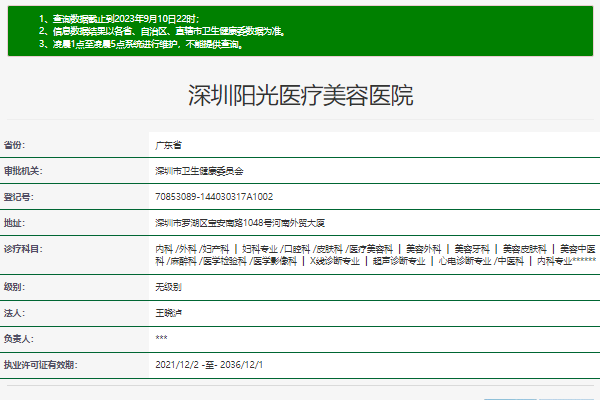This screenshot has width=600, height=400.
Task: Click 妇科专业 in the 诊疗科目 list
Action: click(260, 249)
